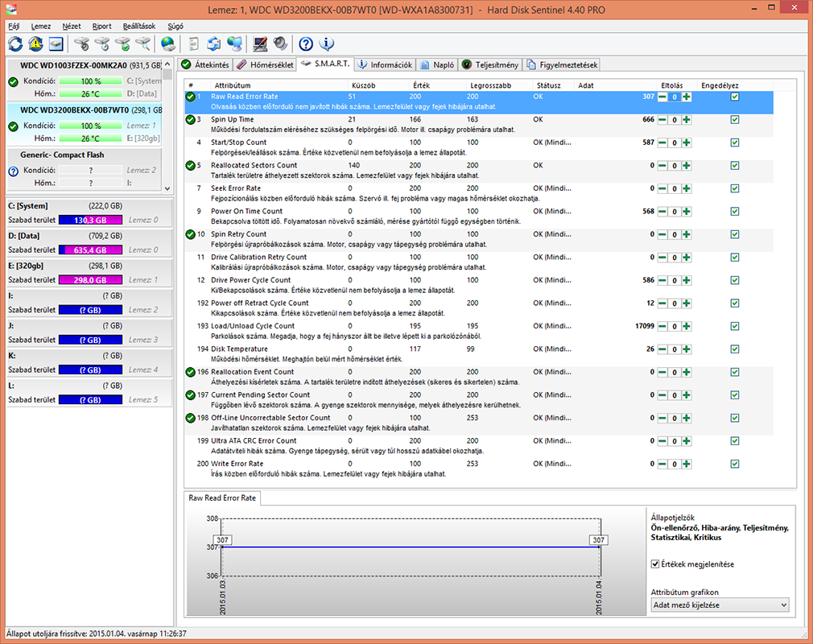813x644 pixels.
Task: Click Hard Disk Sentinel title bar app icon
Action: point(11,10)
